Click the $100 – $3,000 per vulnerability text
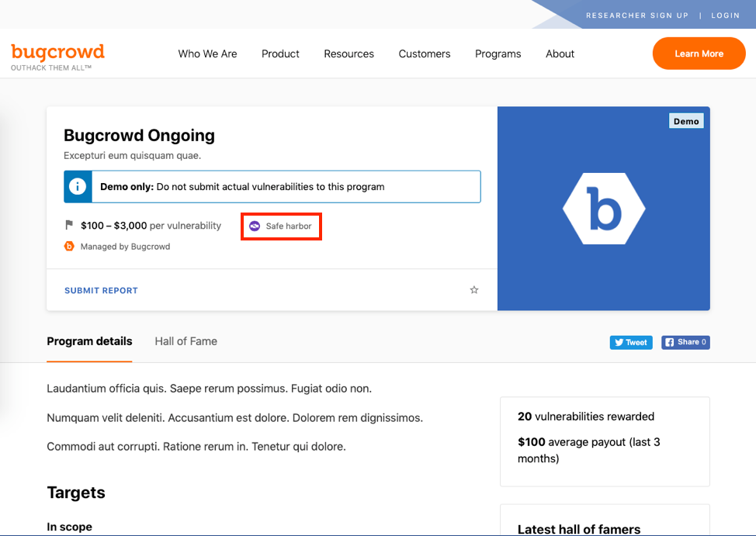Viewport: 756px width, 536px height. (151, 226)
